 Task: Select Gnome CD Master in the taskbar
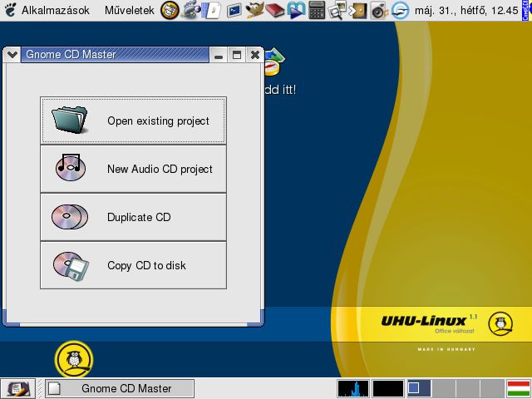(x=120, y=388)
